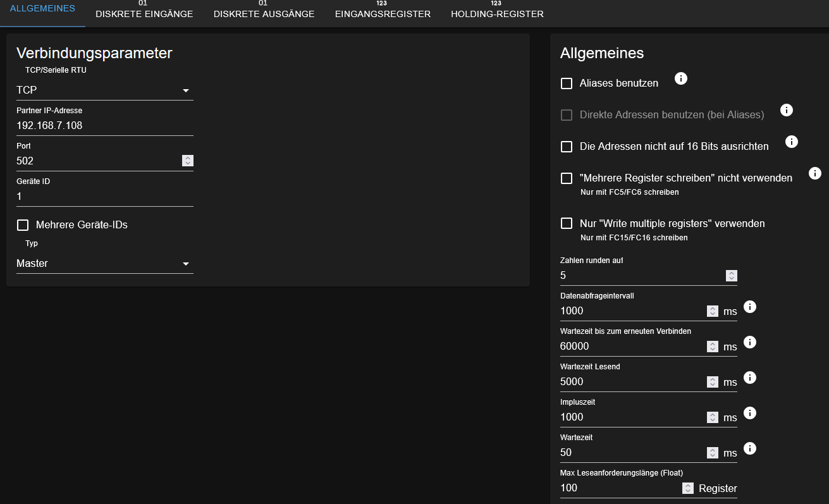Screen dimensions: 829x504
Task: Open info for Wartezeit bis zum erneuten Verbinden
Action: point(749,343)
